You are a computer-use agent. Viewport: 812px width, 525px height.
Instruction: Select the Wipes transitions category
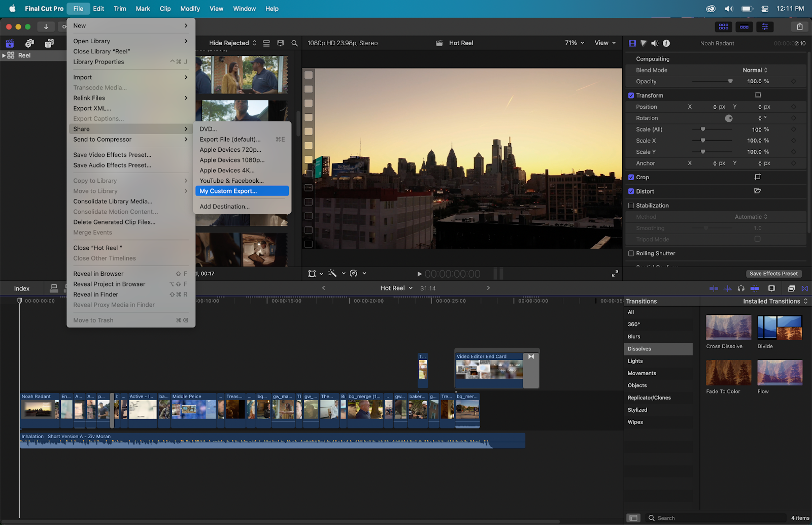click(658, 422)
